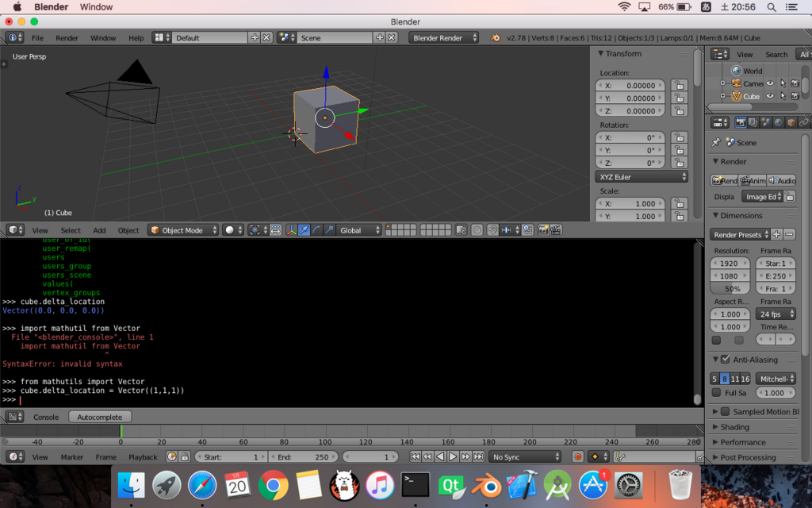Open the Scene properties tab icon
Image resolution: width=812 pixels, height=508 pixels.
[x=765, y=123]
